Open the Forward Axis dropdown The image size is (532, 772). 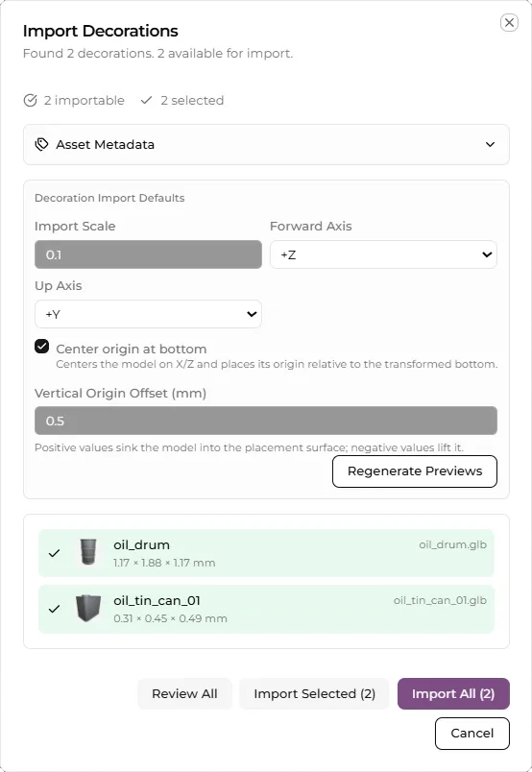(x=383, y=254)
